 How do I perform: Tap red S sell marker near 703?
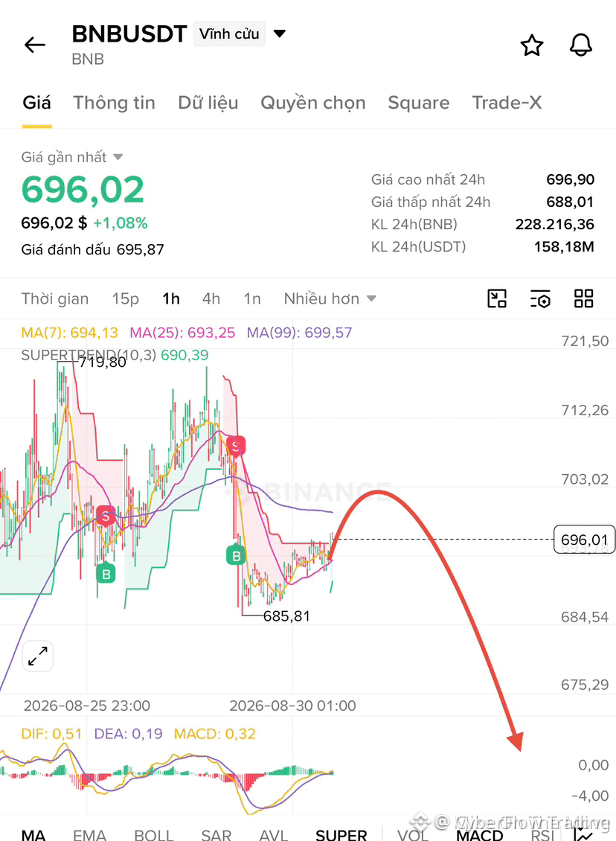point(106,517)
